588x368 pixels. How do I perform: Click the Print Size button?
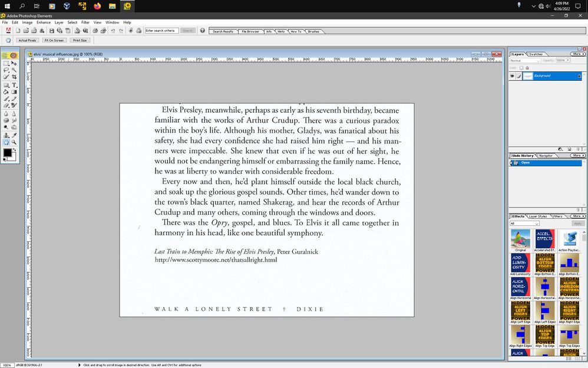[x=80, y=40]
